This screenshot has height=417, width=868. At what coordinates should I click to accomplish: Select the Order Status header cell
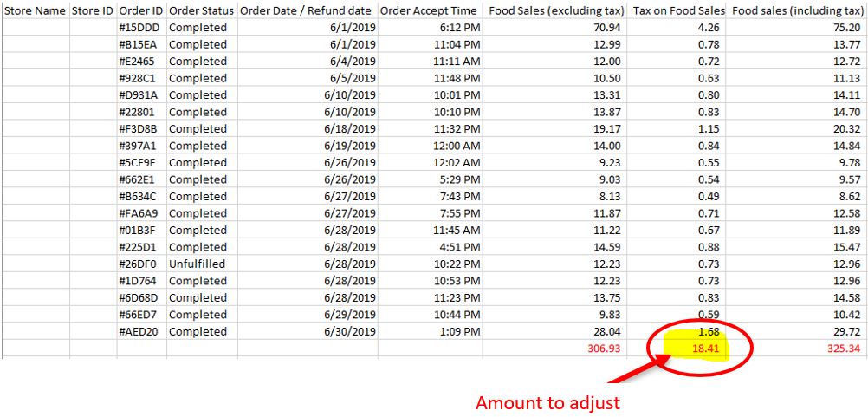pos(201,10)
